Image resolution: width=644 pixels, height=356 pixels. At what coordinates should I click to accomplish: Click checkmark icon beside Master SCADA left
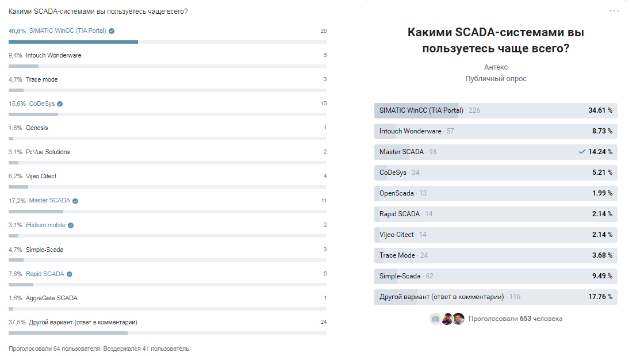(x=75, y=201)
